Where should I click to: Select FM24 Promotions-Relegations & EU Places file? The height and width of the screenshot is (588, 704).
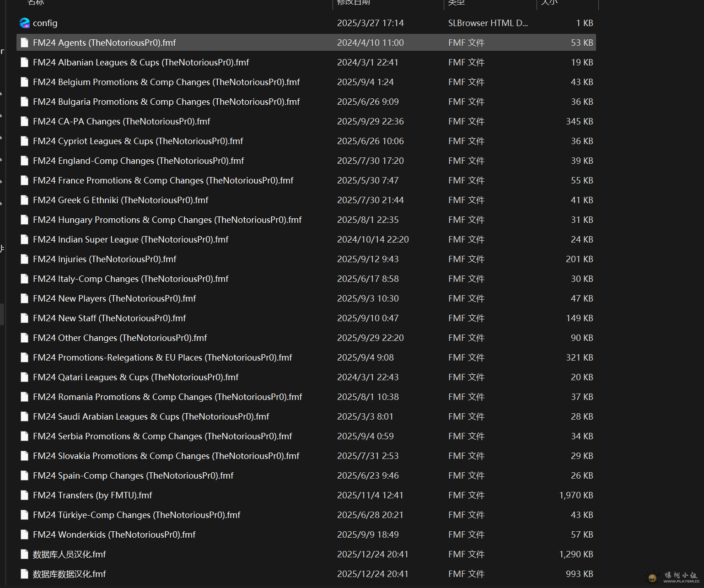[x=162, y=357]
